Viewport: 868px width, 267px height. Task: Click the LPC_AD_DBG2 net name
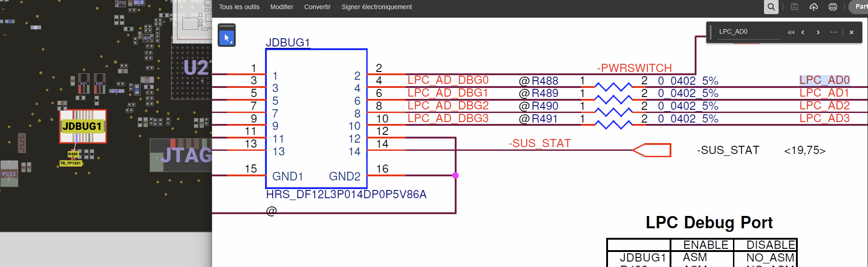coord(448,106)
